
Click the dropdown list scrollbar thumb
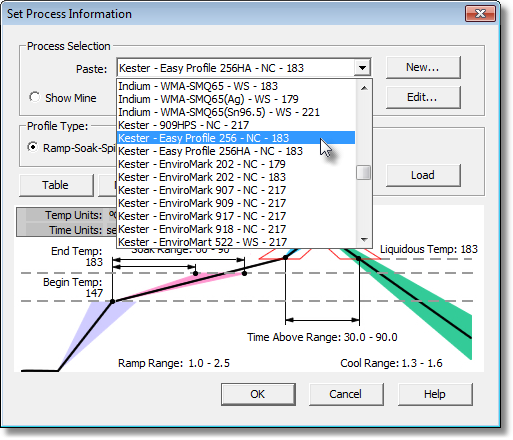(x=364, y=173)
